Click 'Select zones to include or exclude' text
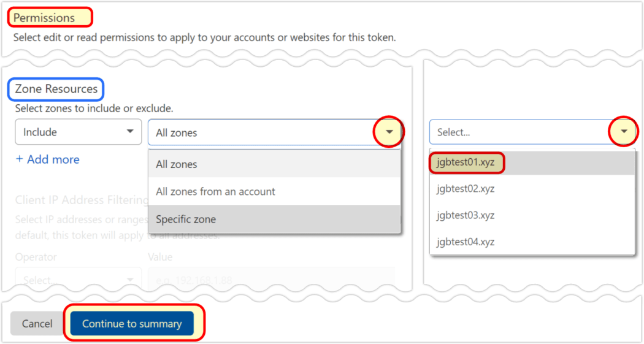This screenshot has height=344, width=644. click(x=94, y=109)
